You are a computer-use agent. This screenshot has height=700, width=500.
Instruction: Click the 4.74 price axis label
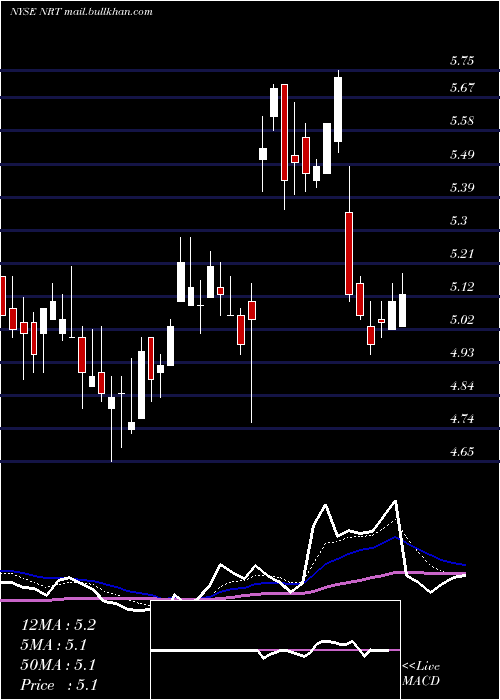pyautogui.click(x=462, y=419)
